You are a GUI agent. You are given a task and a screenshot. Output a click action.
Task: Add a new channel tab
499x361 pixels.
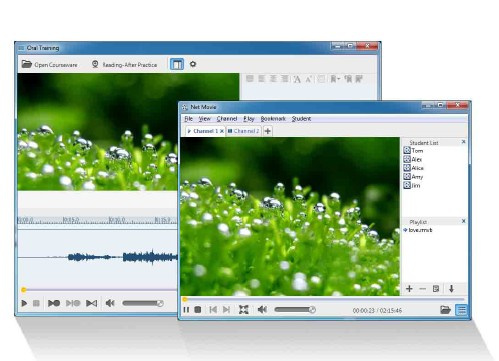(x=267, y=131)
